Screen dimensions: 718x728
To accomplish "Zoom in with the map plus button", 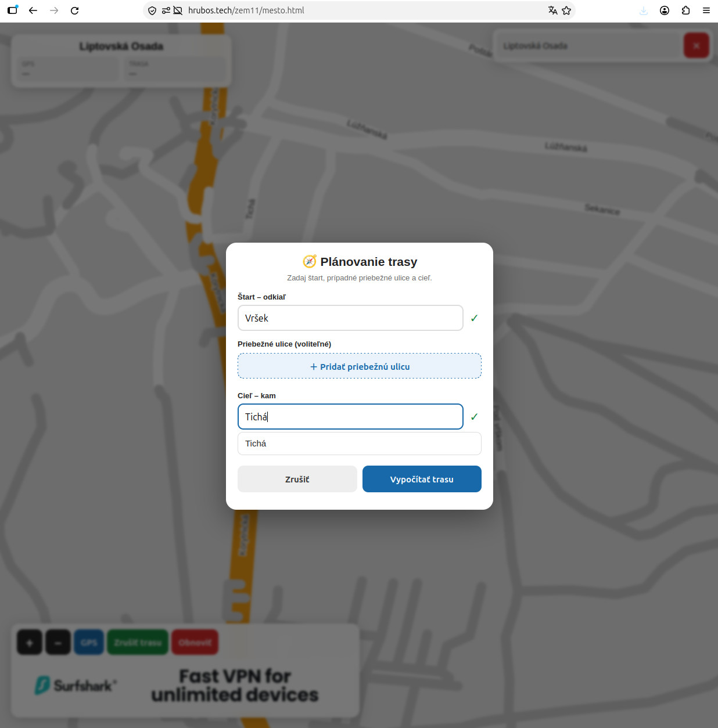I will (30, 642).
